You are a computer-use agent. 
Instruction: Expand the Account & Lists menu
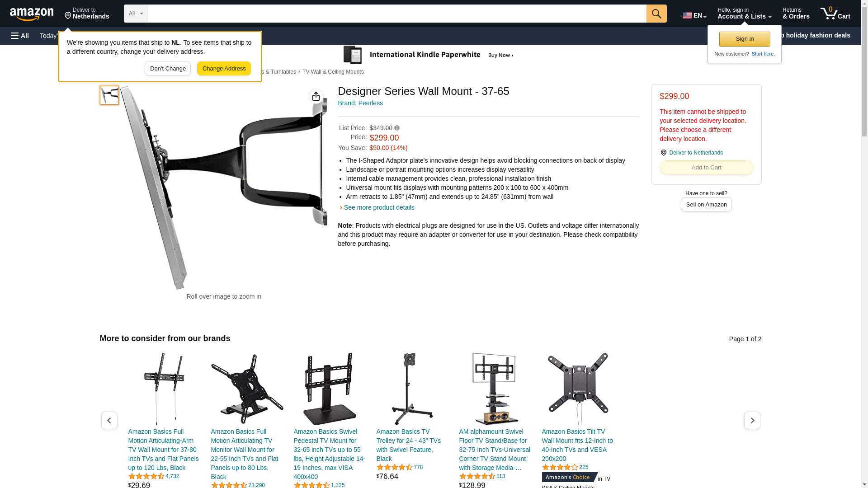pyautogui.click(x=744, y=14)
